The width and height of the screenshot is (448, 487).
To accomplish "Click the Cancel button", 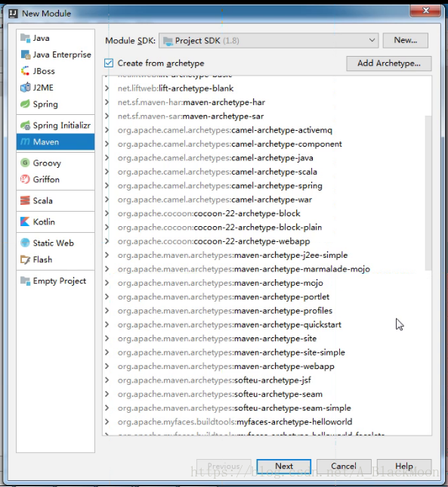I will click(x=344, y=466).
